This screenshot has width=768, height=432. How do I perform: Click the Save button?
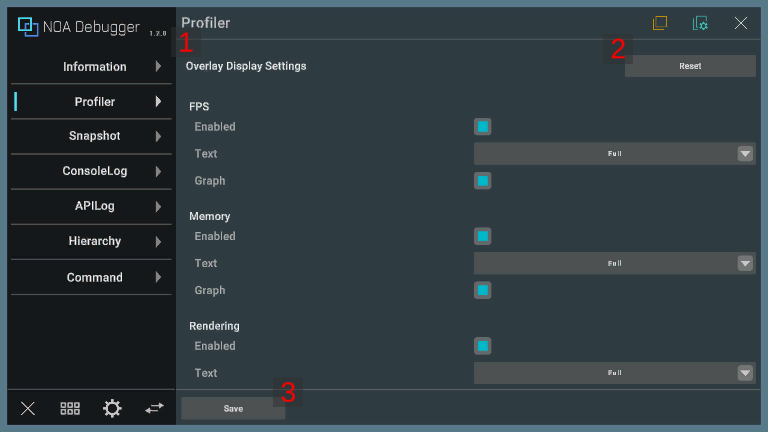tap(233, 409)
